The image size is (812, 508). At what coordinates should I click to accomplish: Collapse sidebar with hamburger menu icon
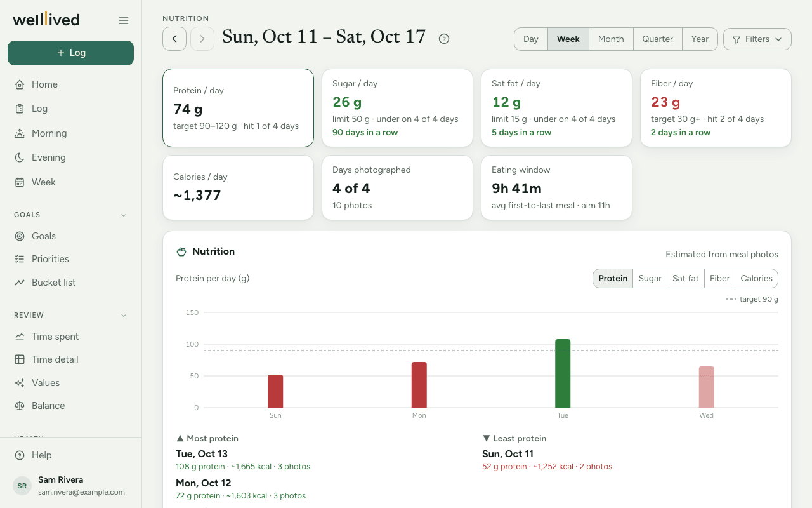pos(124,20)
